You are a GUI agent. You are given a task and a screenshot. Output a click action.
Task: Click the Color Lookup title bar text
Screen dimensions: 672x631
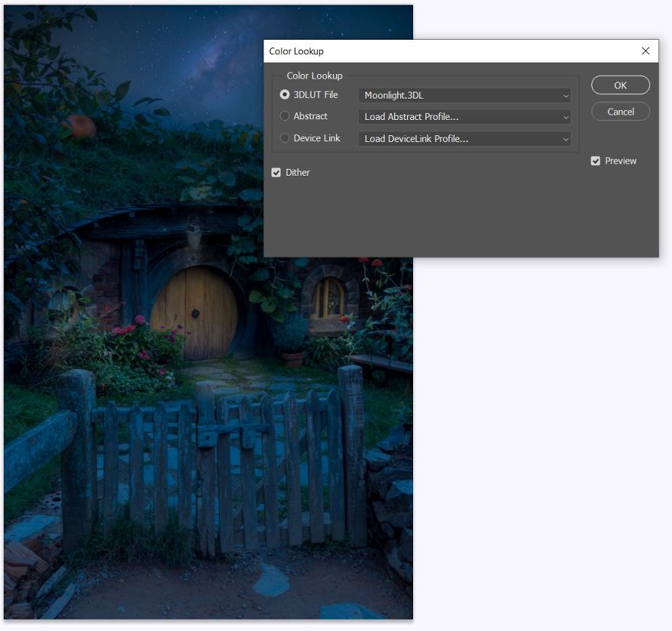[296, 51]
